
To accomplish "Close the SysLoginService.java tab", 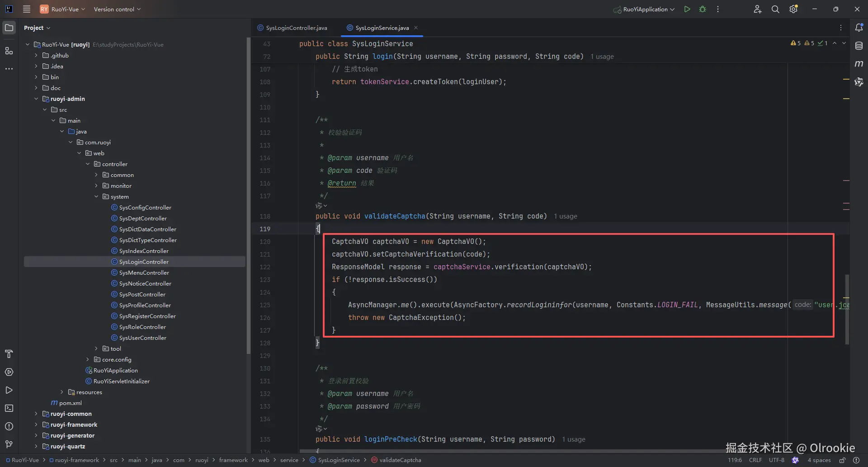I will click(x=416, y=28).
